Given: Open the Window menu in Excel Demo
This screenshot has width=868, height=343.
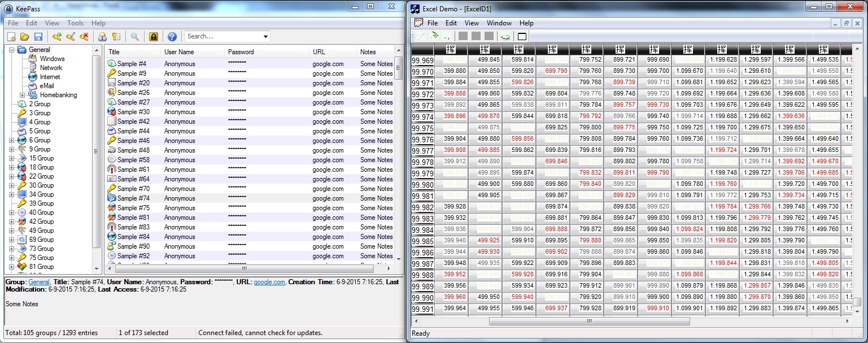Looking at the screenshot, I should 499,23.
